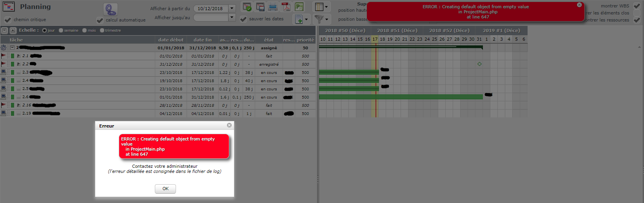Sort by the 'date début' column header

pyautogui.click(x=171, y=40)
